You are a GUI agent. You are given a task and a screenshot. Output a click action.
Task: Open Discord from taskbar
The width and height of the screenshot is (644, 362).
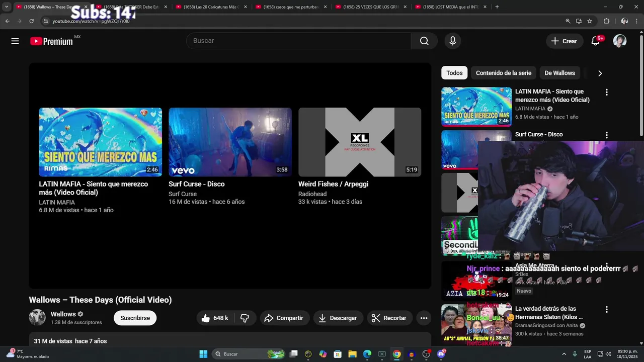tap(441, 354)
